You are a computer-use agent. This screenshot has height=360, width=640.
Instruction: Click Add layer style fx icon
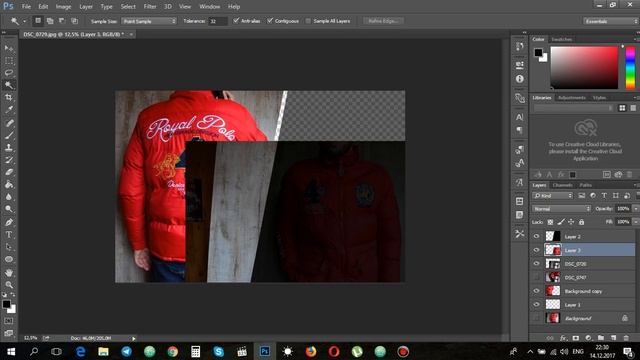point(563,338)
